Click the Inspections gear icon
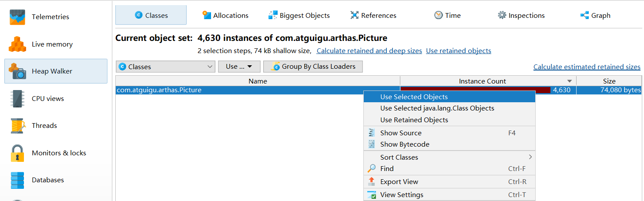 [502, 16]
